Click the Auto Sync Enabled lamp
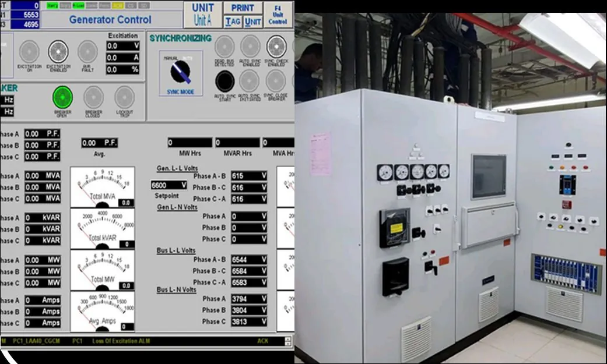The height and width of the screenshot is (364, 607). [251, 47]
